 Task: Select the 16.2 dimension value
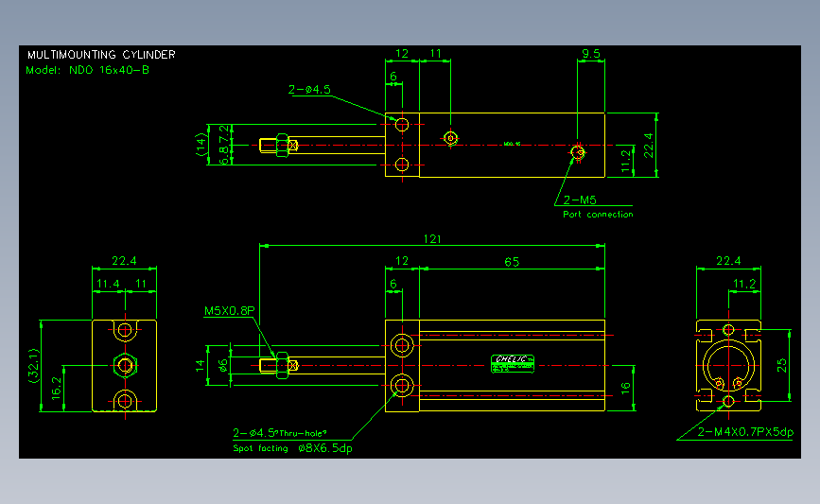pyautogui.click(x=57, y=389)
